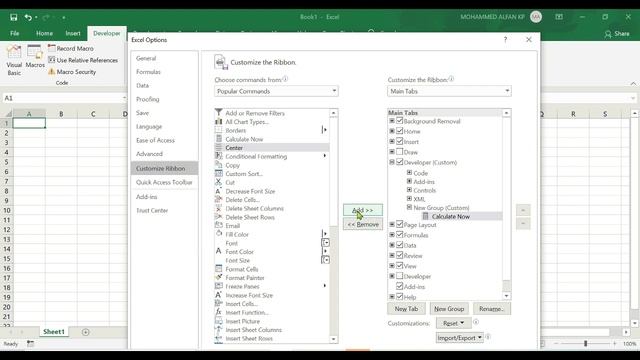Click the New Group button
The image size is (640, 360).
449,309
